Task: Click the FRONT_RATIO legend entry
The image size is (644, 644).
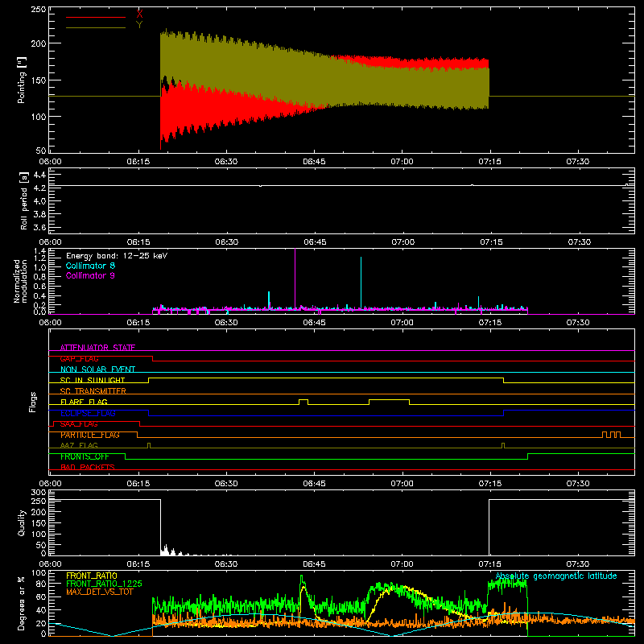Action: pos(92,576)
